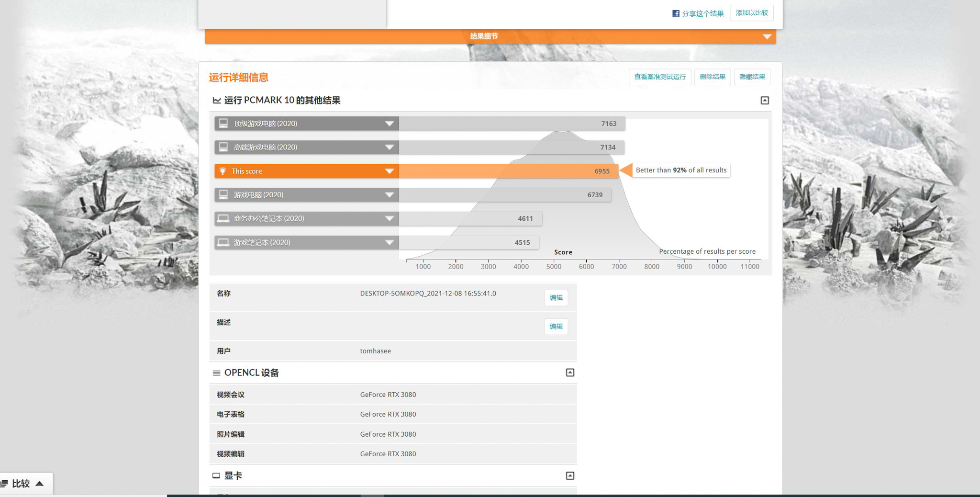Click the DESKTOP-5OMKOPQ result name text

[x=428, y=294]
